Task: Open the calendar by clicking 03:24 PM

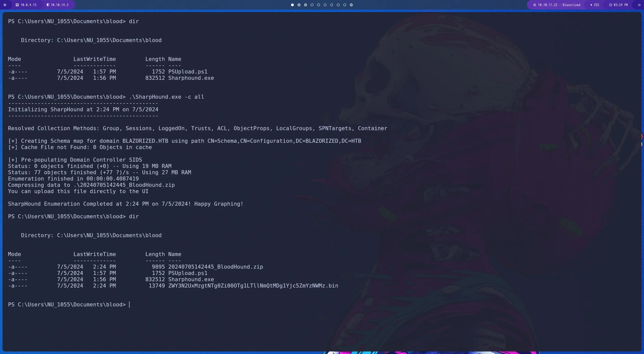Action: (x=621, y=5)
